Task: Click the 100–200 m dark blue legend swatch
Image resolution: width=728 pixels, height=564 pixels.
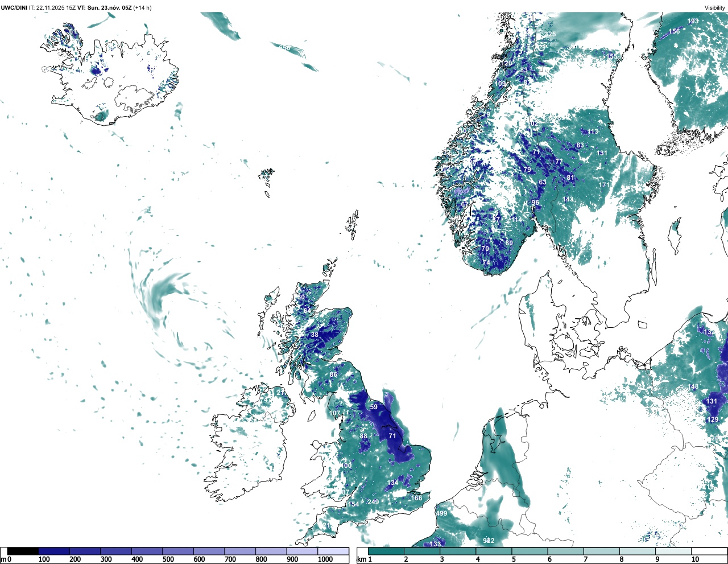Action: click(x=54, y=551)
